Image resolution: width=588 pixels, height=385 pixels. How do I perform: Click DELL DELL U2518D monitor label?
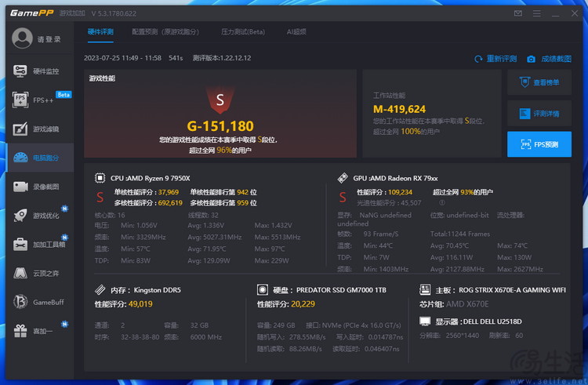tap(493, 321)
